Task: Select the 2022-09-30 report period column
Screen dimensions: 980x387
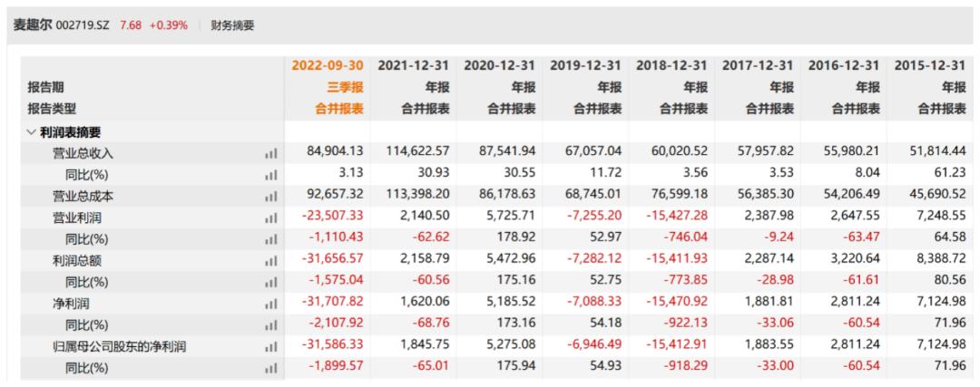Action: [327, 66]
